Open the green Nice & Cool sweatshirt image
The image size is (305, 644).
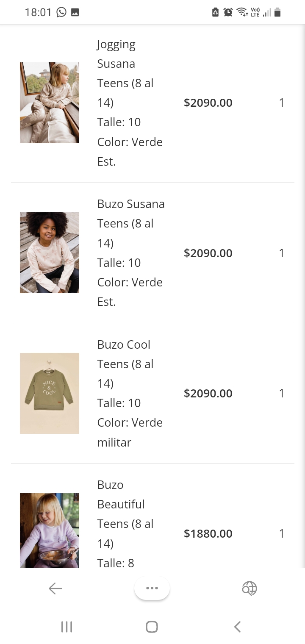tap(50, 393)
